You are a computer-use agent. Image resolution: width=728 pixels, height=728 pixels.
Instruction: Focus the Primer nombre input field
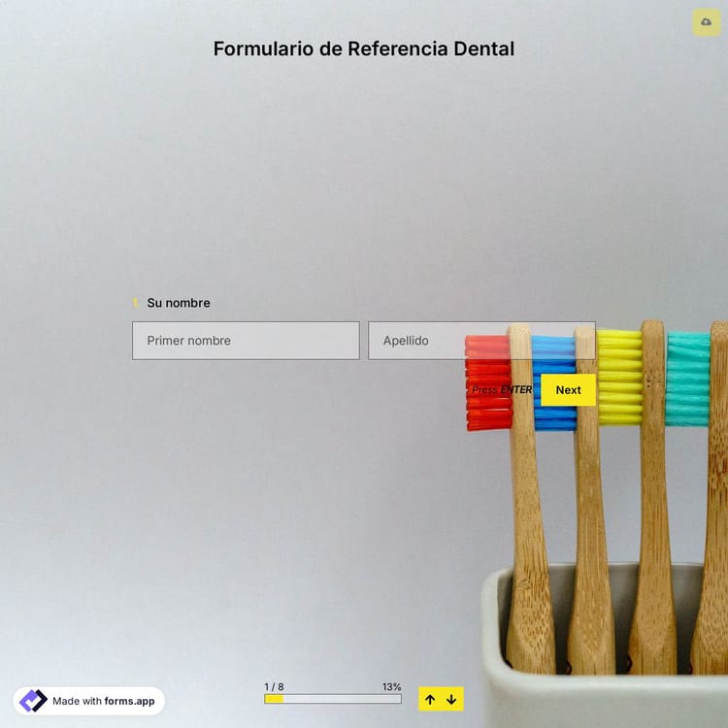click(246, 341)
